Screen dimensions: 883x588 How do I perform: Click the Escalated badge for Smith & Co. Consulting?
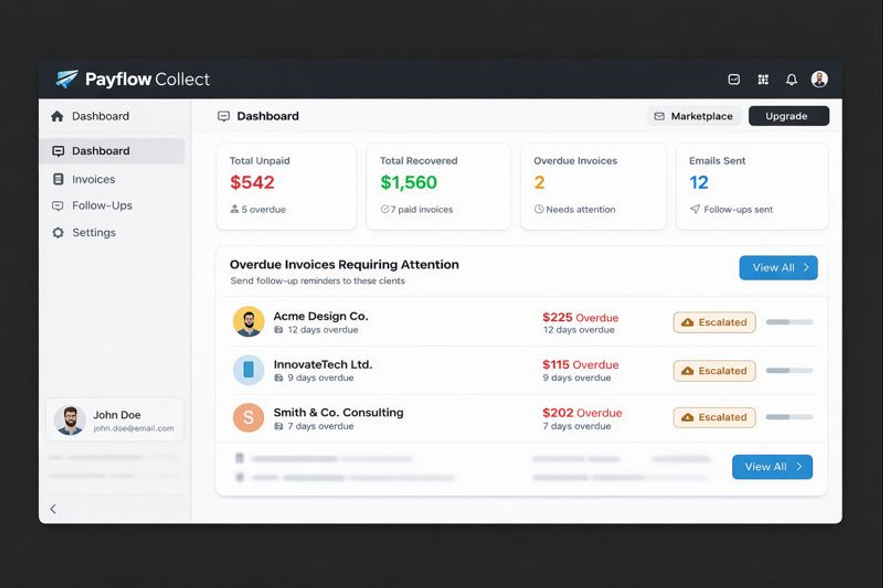(x=715, y=417)
